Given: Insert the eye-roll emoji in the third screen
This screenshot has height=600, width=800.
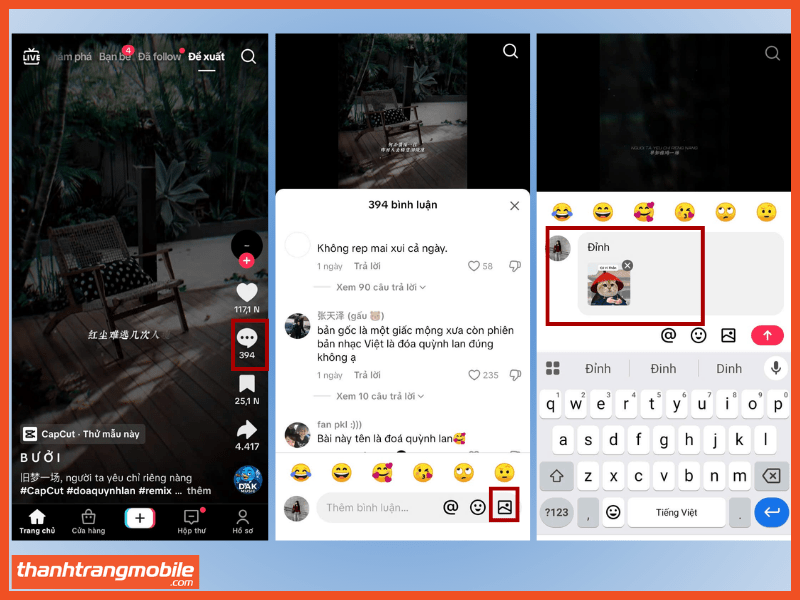Looking at the screenshot, I should pyautogui.click(x=726, y=212).
